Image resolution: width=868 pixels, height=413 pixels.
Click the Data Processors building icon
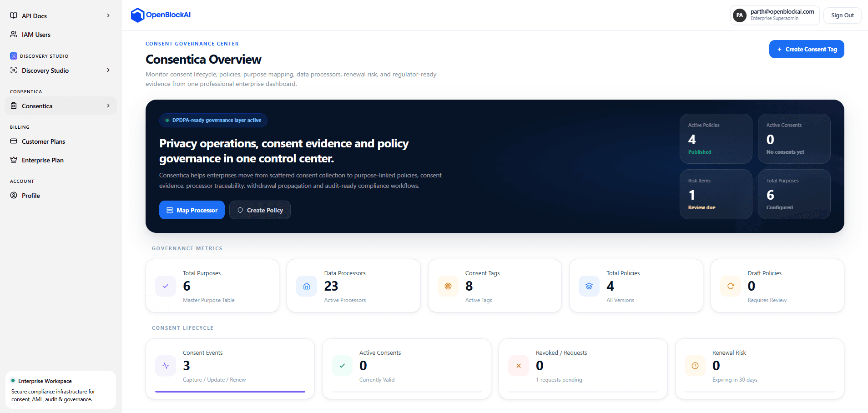tap(307, 286)
